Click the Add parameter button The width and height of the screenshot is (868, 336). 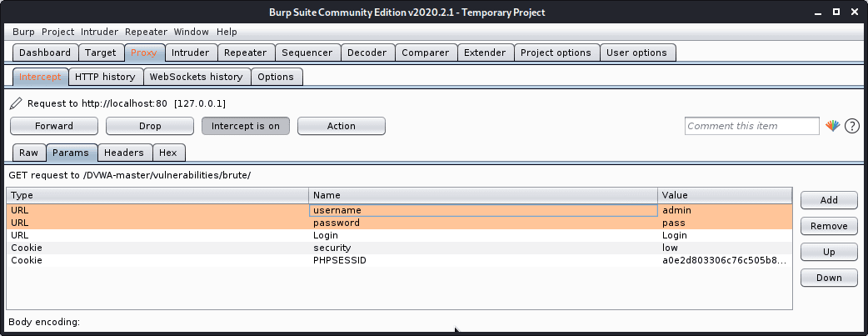829,200
